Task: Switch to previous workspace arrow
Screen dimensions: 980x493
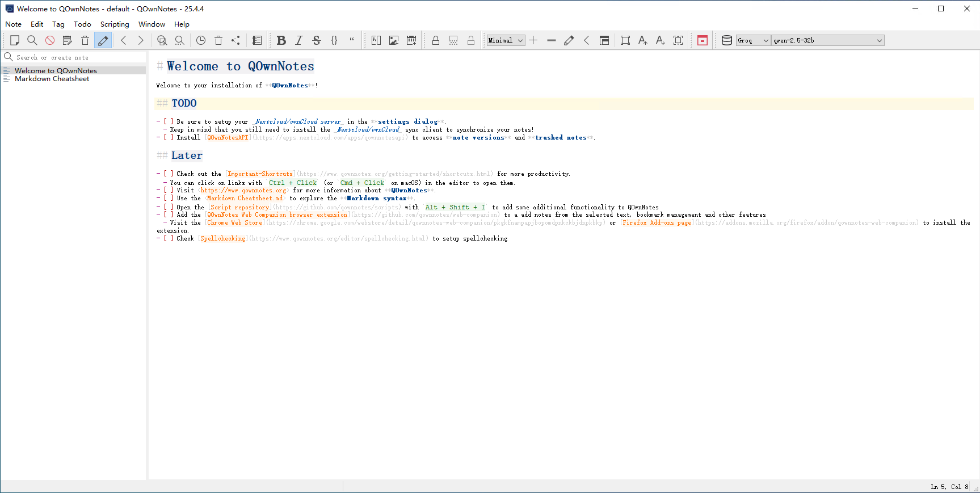Action: (587, 40)
